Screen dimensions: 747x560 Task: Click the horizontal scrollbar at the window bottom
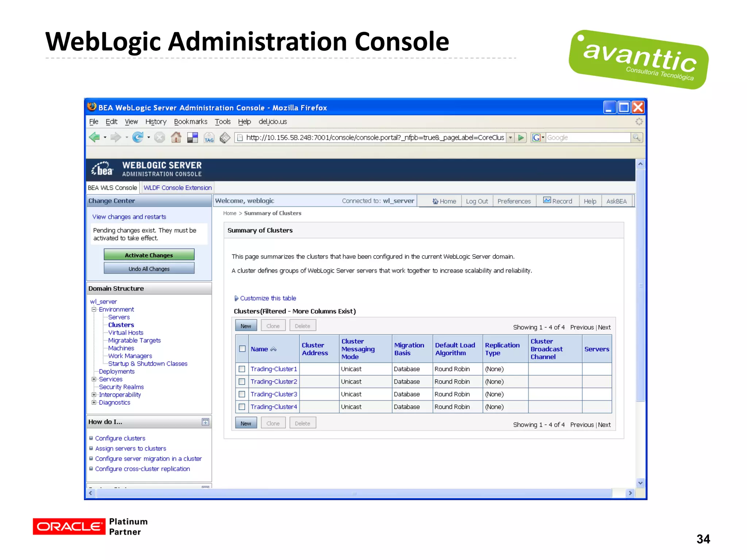[354, 493]
